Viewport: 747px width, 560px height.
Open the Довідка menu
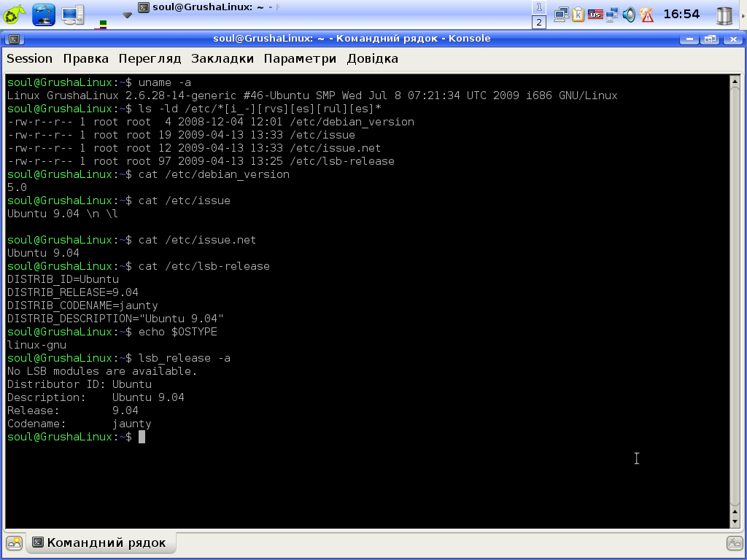373,58
